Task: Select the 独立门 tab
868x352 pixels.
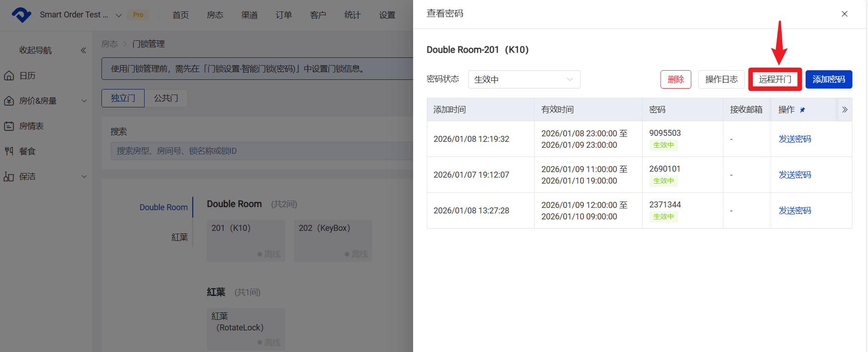Action: 123,98
